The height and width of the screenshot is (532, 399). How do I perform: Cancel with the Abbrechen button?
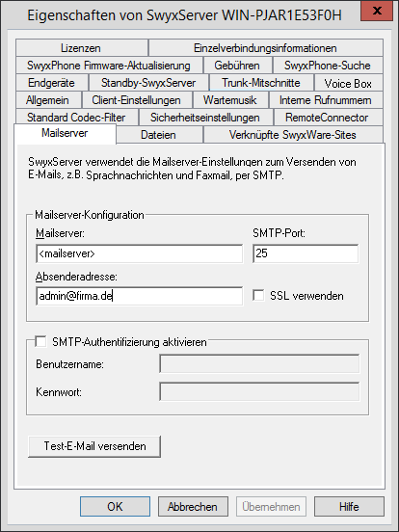tap(193, 507)
